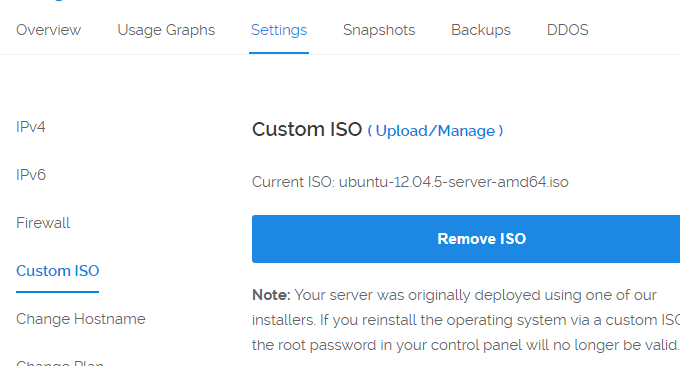Click the ubuntu-12.04.5-server-amd64.iso filename text
Image resolution: width=680 pixels, height=366 pixels.
coord(454,182)
